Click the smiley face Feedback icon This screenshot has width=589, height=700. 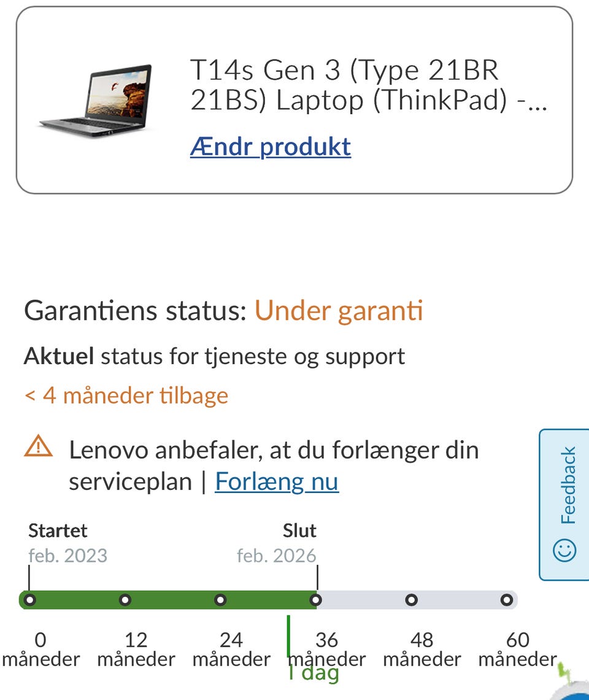click(564, 550)
